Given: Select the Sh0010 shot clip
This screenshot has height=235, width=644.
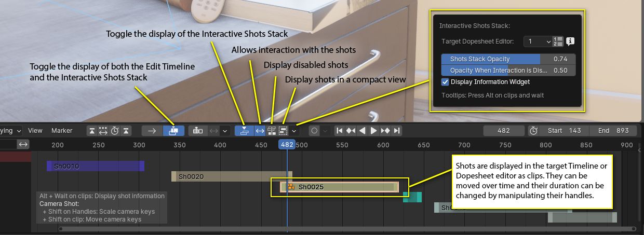Looking at the screenshot, I should (96, 166).
